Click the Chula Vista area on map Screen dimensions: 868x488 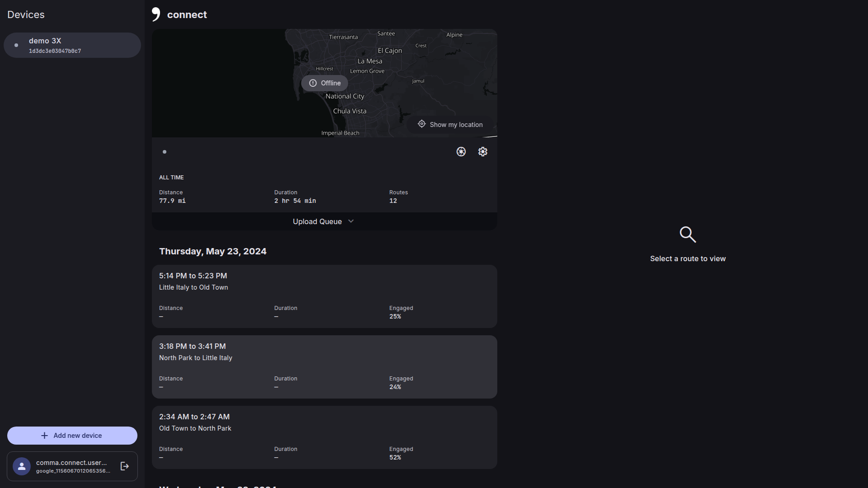tap(349, 111)
